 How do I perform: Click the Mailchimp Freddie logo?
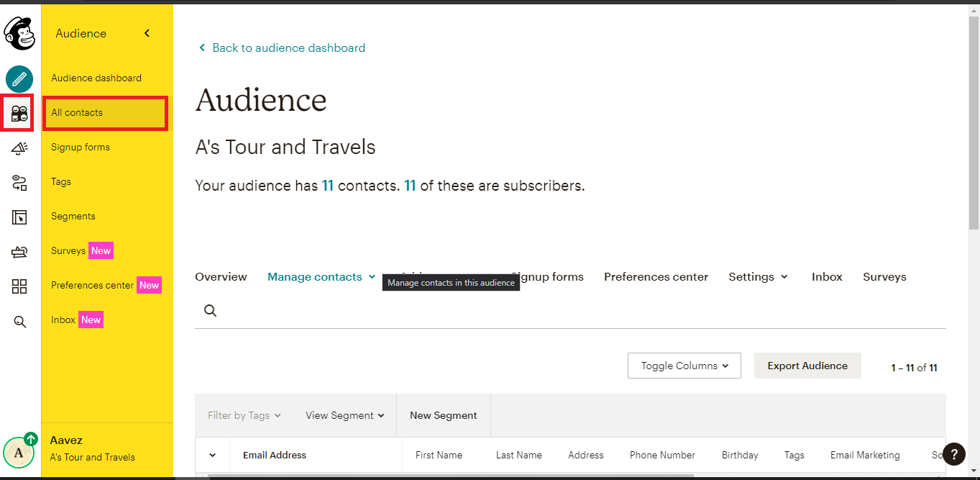(x=19, y=33)
